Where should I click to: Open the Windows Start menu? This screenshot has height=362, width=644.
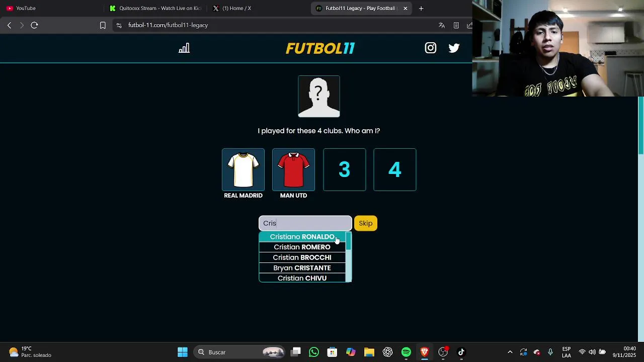pyautogui.click(x=183, y=352)
